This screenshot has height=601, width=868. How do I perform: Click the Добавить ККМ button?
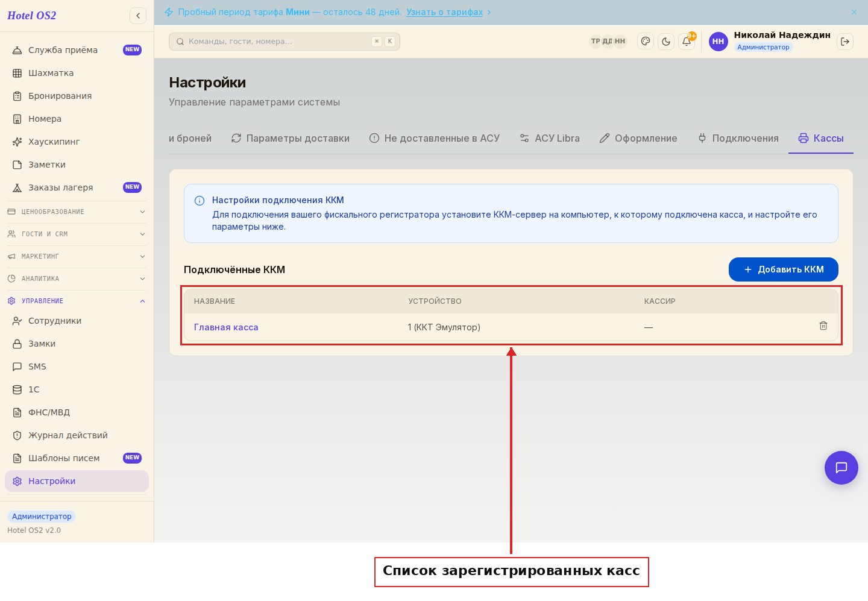(783, 269)
